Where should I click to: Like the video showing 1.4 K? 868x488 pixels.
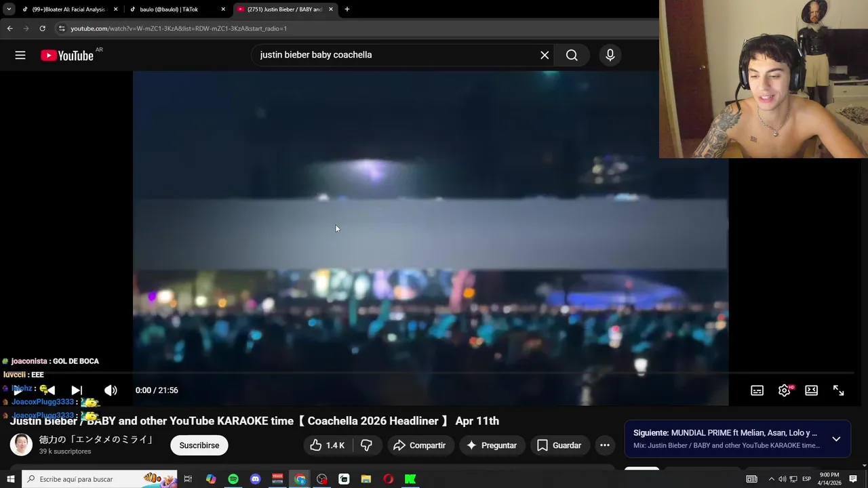328,445
